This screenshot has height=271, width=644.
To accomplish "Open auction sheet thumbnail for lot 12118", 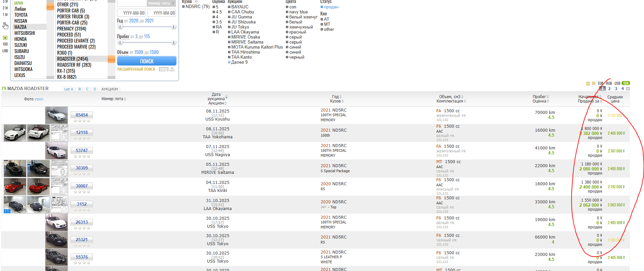I will pyautogui.click(x=59, y=133).
